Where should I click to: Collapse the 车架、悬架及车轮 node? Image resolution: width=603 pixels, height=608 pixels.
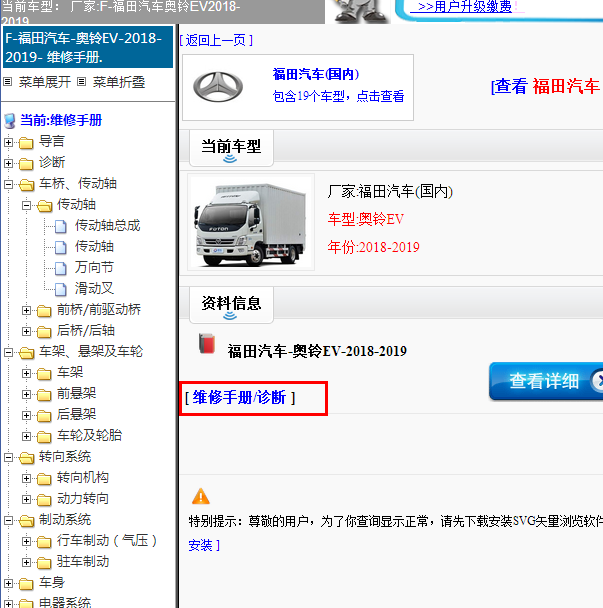click(x=8, y=352)
